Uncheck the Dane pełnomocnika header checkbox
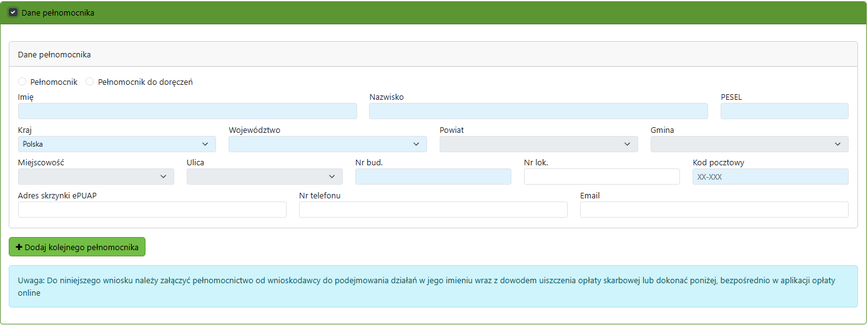868x325 pixels. point(13,12)
